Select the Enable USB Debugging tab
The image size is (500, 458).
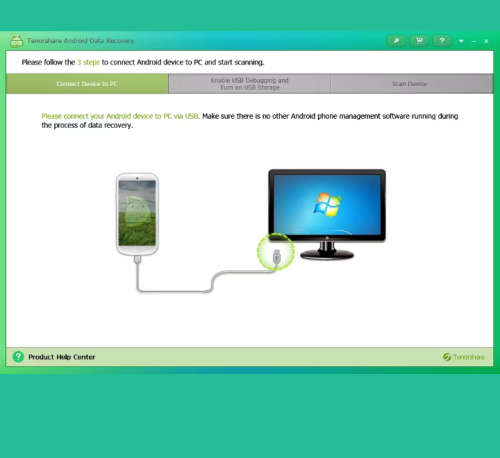click(x=249, y=84)
